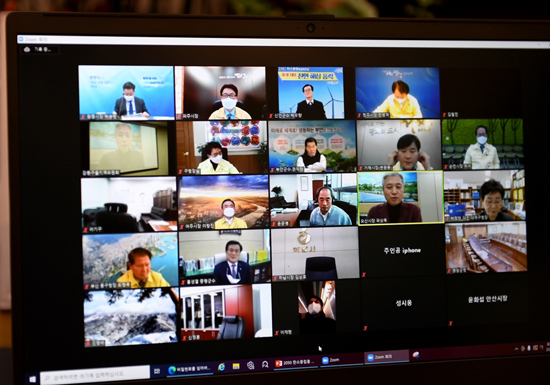Viewport: 550px width, 385px height.
Task: Select the 주인공 iphone participant tile
Action: tap(402, 251)
